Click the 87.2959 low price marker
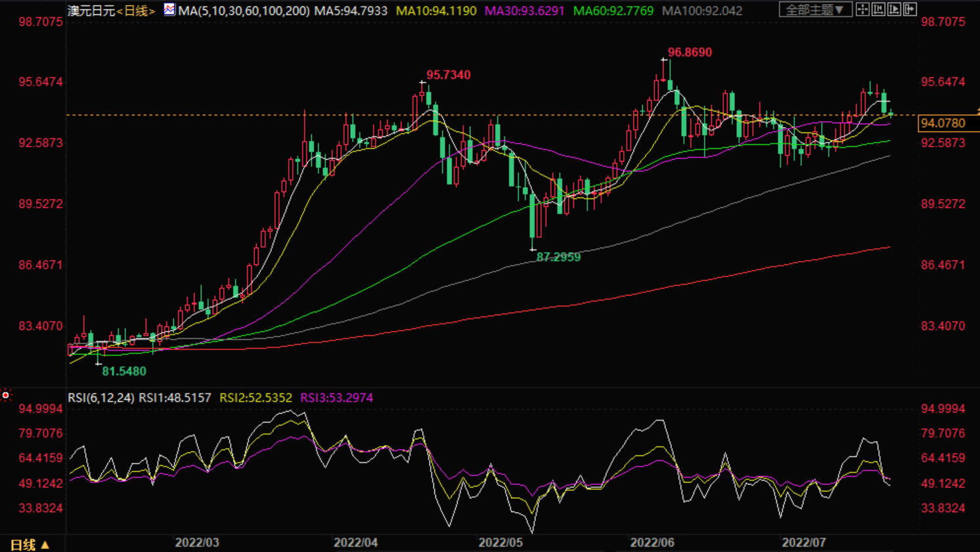 click(x=558, y=257)
